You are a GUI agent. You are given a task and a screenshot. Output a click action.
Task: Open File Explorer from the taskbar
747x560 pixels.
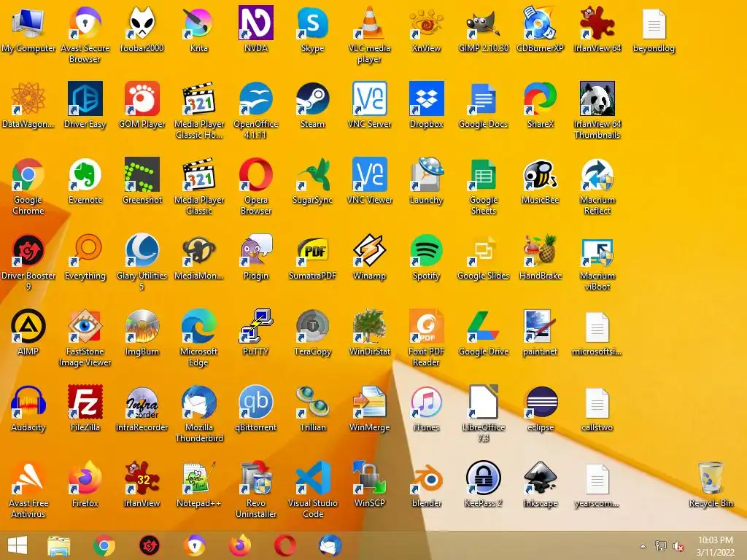[x=58, y=545]
